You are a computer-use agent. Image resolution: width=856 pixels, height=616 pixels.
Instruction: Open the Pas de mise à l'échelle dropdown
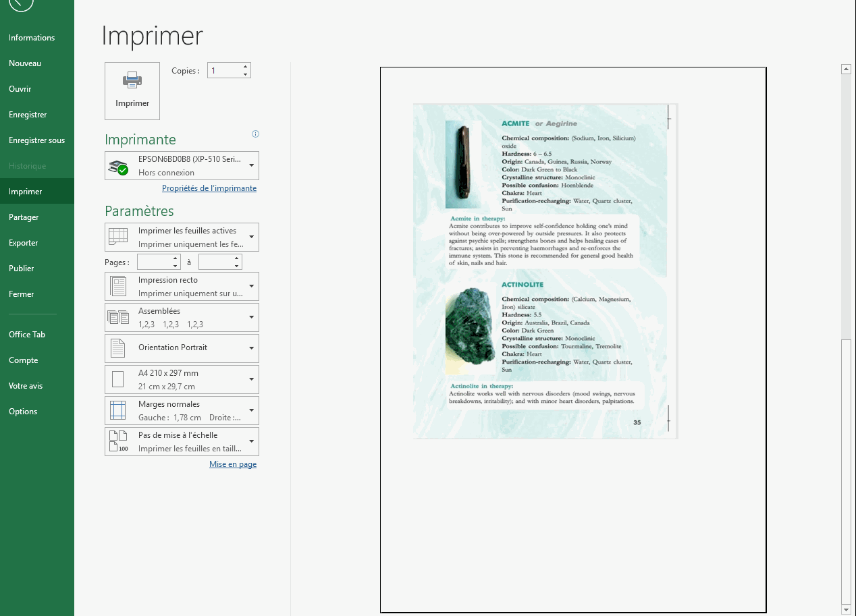182,441
